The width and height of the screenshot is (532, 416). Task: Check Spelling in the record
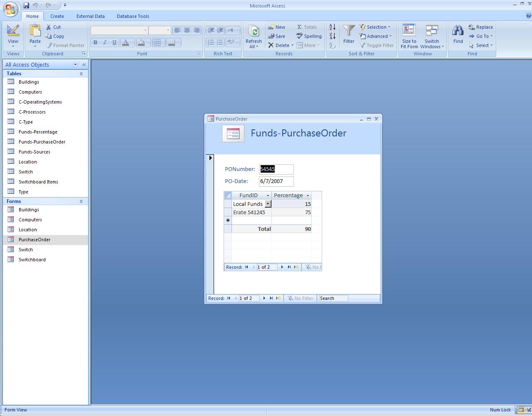(x=309, y=36)
